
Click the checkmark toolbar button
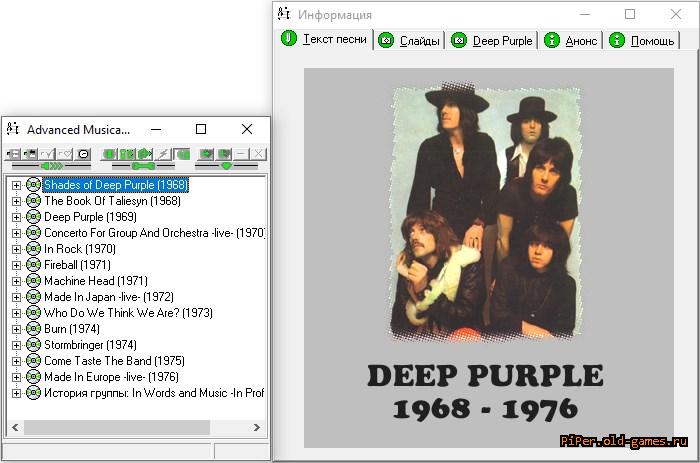47,154
